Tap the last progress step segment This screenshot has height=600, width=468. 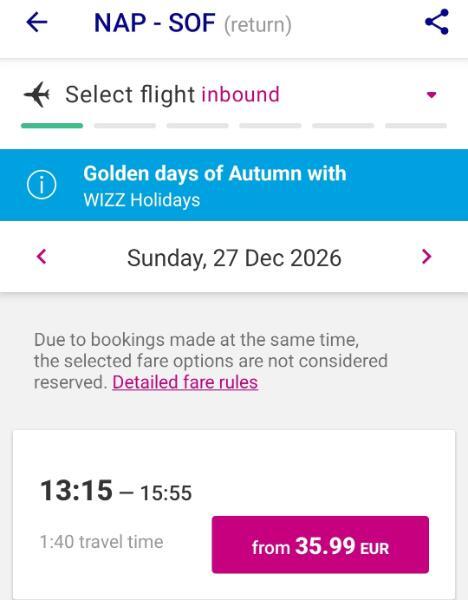416,126
